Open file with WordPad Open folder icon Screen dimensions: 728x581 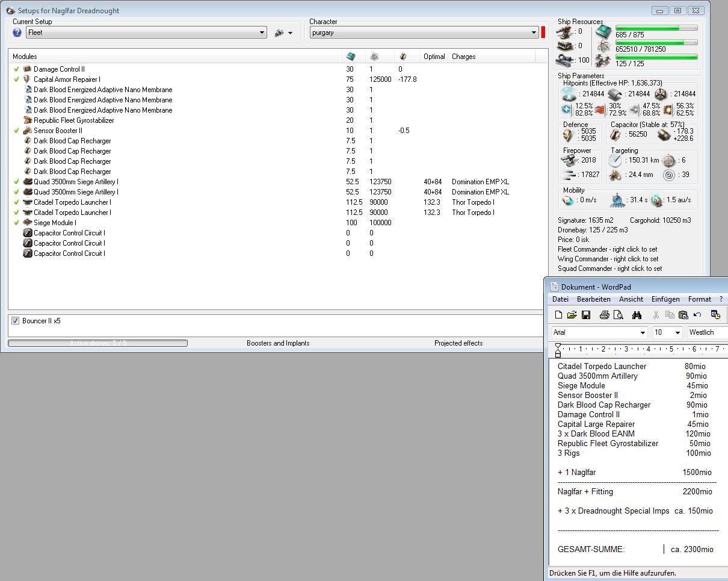point(572,315)
